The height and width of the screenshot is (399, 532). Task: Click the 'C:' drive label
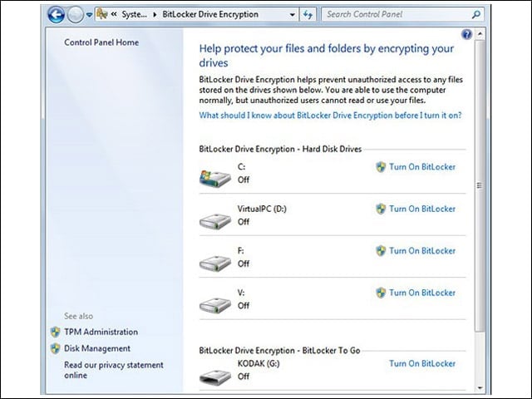[x=241, y=167]
